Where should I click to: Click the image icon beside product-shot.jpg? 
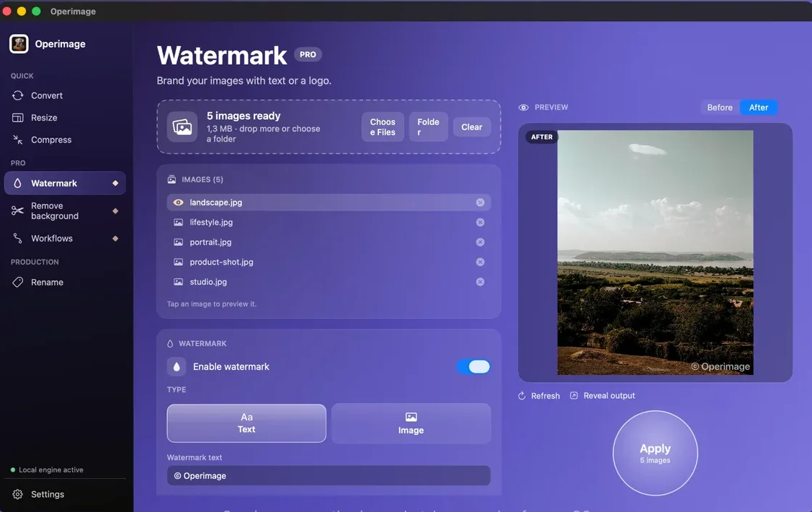(178, 262)
